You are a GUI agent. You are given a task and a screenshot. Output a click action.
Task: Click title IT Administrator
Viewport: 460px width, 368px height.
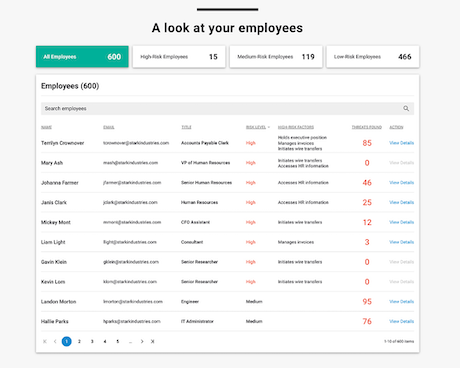(197, 321)
